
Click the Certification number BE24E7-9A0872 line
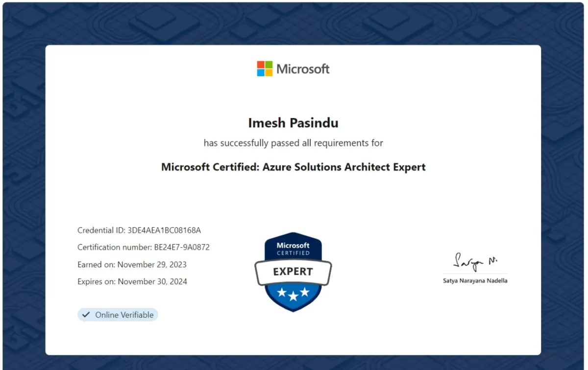pos(144,247)
